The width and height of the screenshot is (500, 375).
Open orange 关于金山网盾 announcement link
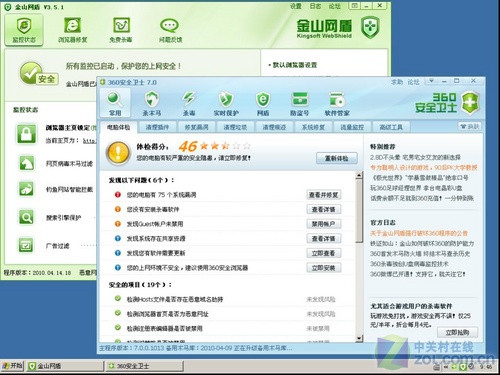point(419,233)
